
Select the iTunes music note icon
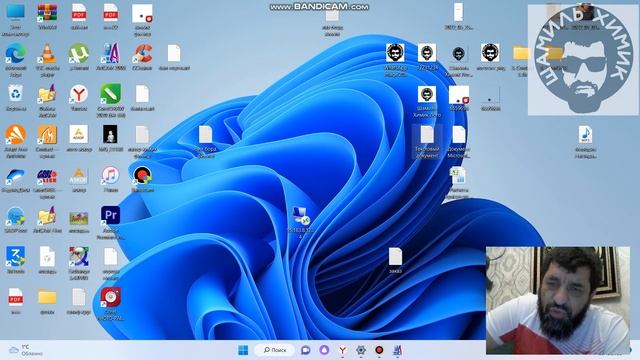111,180
